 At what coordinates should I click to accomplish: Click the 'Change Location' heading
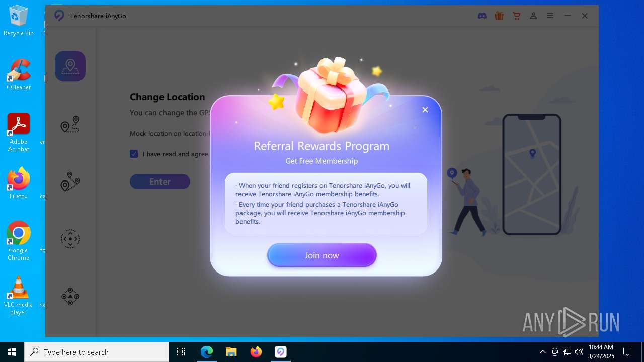(167, 97)
